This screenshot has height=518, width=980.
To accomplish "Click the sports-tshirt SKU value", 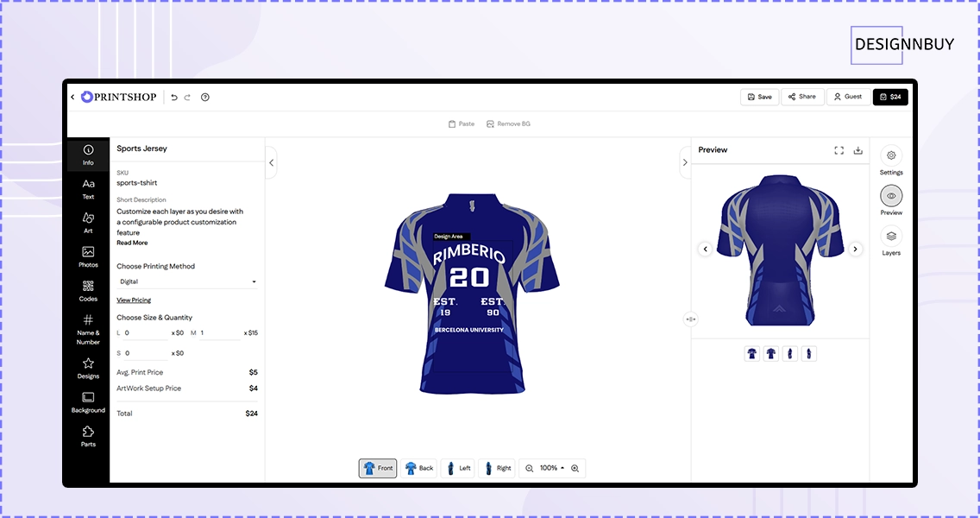I will (x=137, y=183).
